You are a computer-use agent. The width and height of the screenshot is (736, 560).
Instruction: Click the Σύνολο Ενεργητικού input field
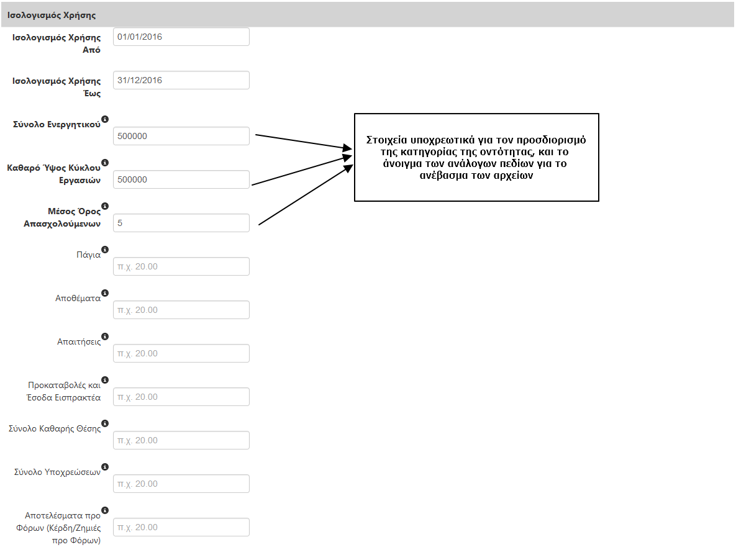pyautogui.click(x=181, y=136)
